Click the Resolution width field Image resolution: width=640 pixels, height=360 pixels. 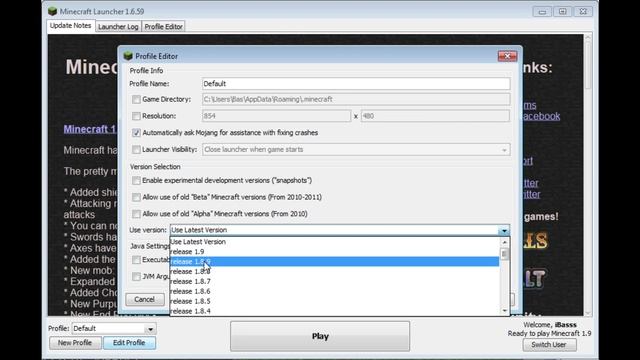pyautogui.click(x=276, y=116)
